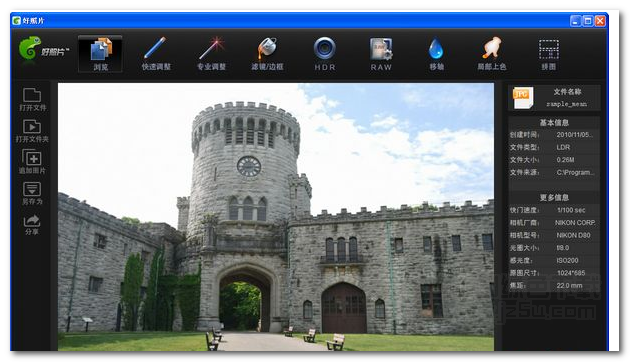This screenshot has height=362, width=630.
Task: Open the RAW processing tool
Action: coord(381,54)
